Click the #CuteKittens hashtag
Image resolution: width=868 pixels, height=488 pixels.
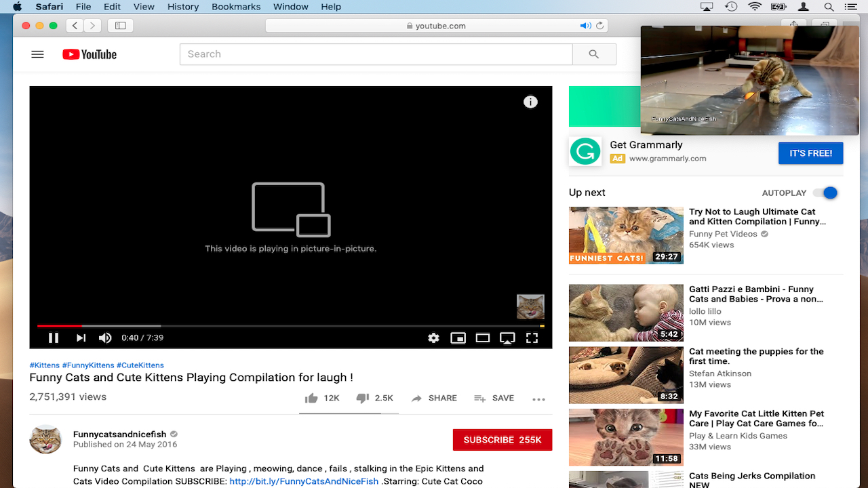pyautogui.click(x=140, y=365)
